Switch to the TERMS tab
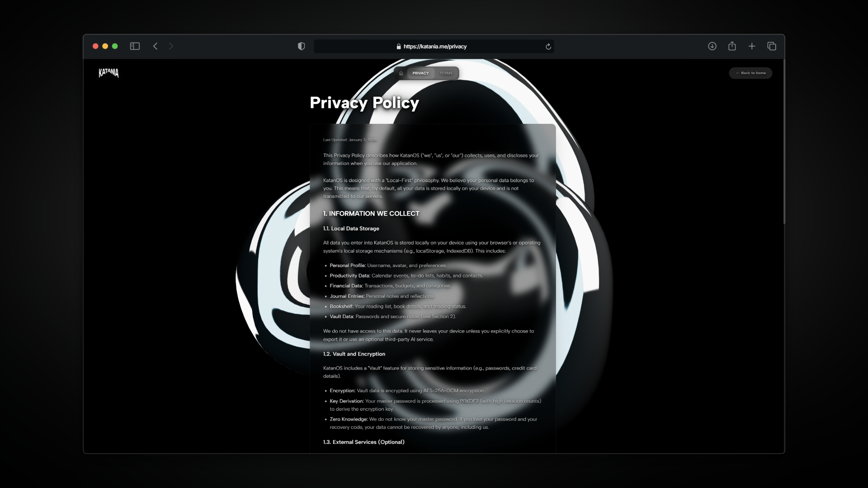Image resolution: width=868 pixels, height=488 pixels. coord(446,73)
